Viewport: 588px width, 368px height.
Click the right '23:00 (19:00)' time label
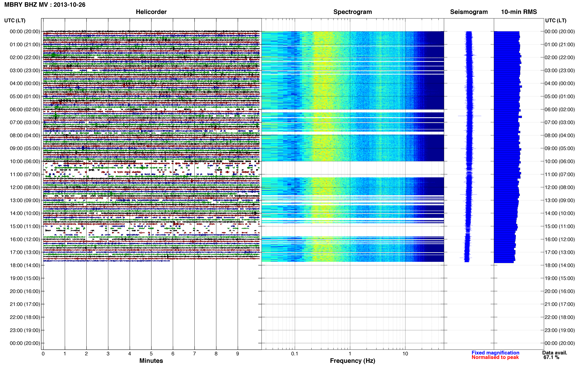coord(560,330)
